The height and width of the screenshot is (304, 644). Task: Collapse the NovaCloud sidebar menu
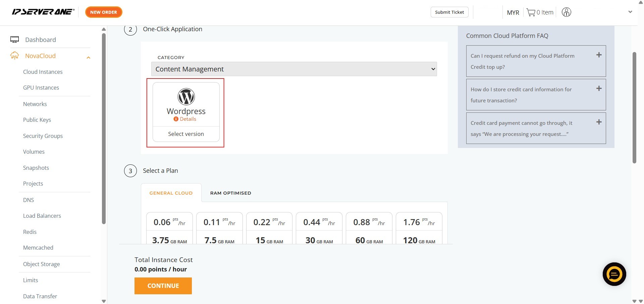pyautogui.click(x=88, y=57)
